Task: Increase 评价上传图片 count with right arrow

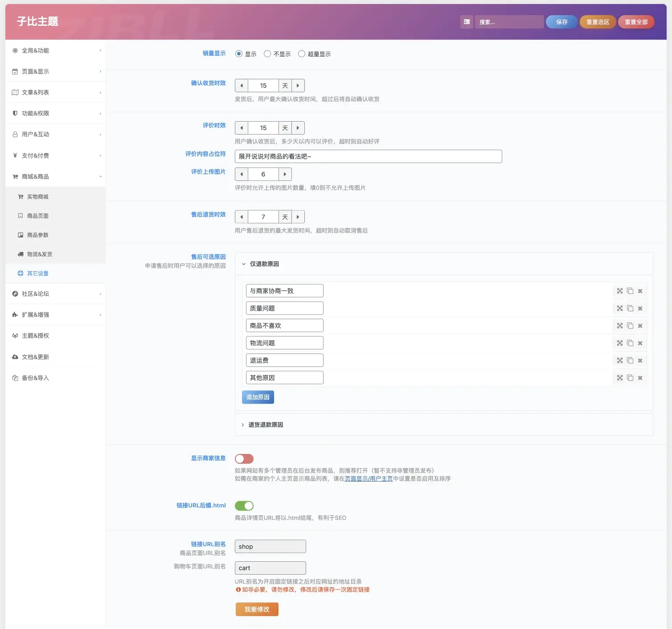Action: coord(285,174)
